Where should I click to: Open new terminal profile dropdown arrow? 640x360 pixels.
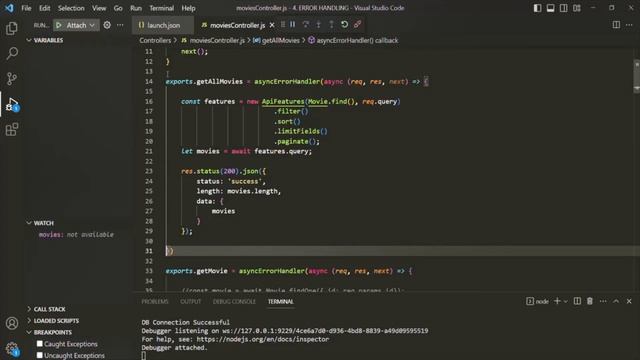(566, 302)
